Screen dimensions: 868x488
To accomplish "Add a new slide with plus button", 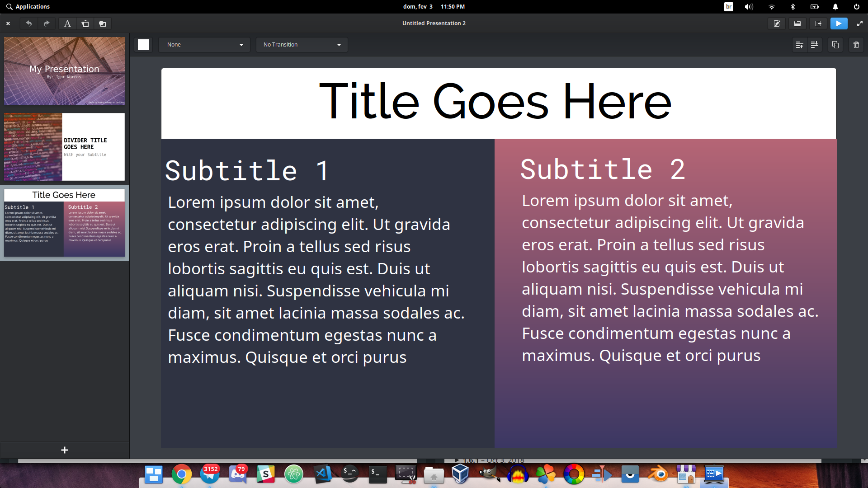I will point(65,450).
